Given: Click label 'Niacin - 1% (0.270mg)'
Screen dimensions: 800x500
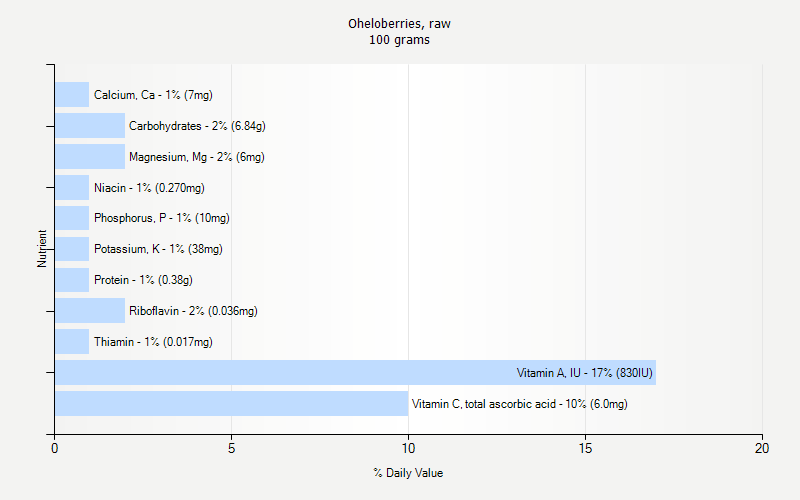Looking at the screenshot, I should point(149,188).
